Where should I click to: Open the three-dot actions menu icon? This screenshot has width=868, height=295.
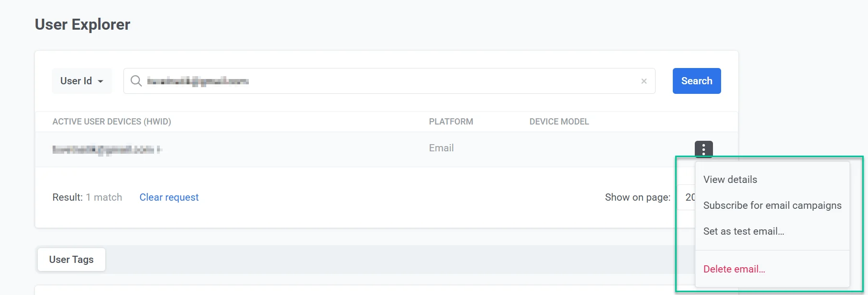click(703, 149)
